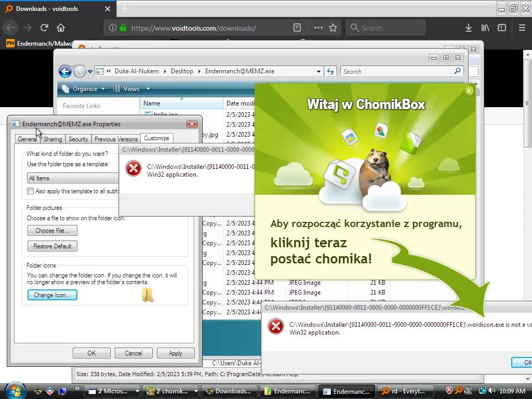Select the Customize tab

click(156, 138)
